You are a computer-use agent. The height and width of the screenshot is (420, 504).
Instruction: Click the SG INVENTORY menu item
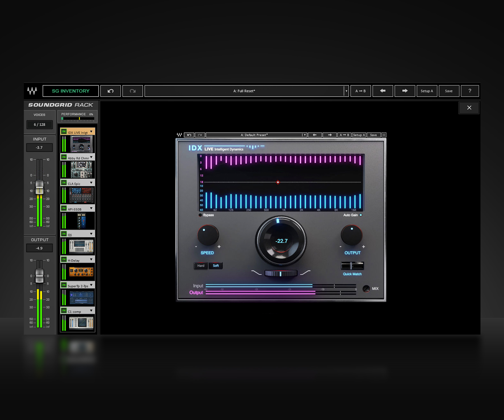[x=71, y=91]
